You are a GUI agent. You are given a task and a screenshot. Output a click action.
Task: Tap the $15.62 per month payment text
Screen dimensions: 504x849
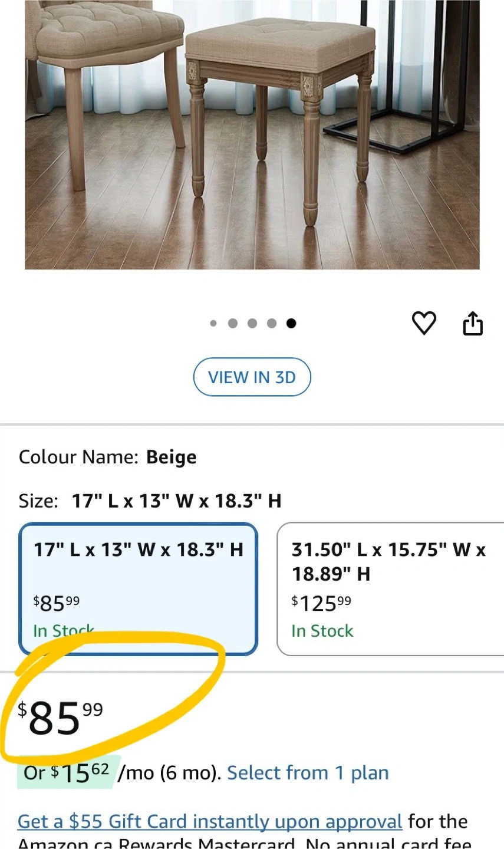pos(77,773)
